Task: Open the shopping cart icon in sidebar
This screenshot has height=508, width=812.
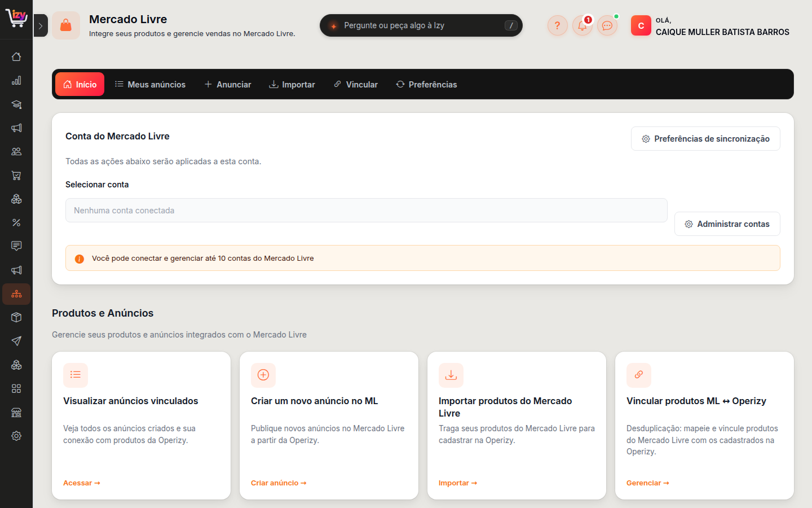Action: coord(16,175)
